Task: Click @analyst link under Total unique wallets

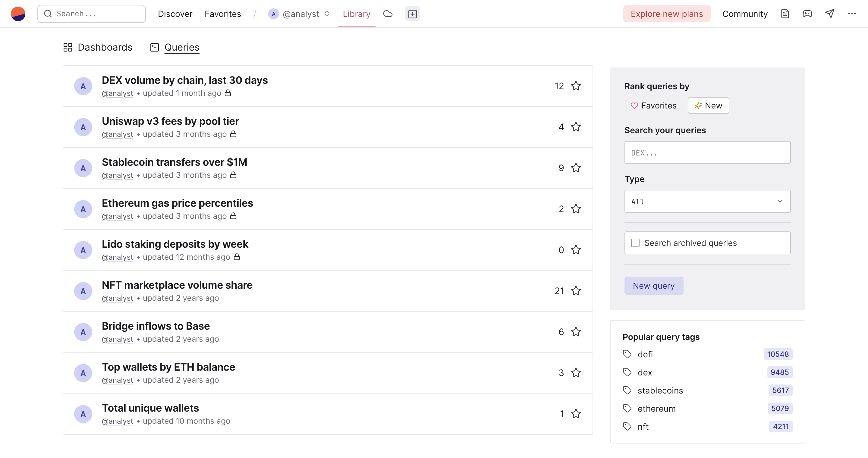Action: coord(118,421)
